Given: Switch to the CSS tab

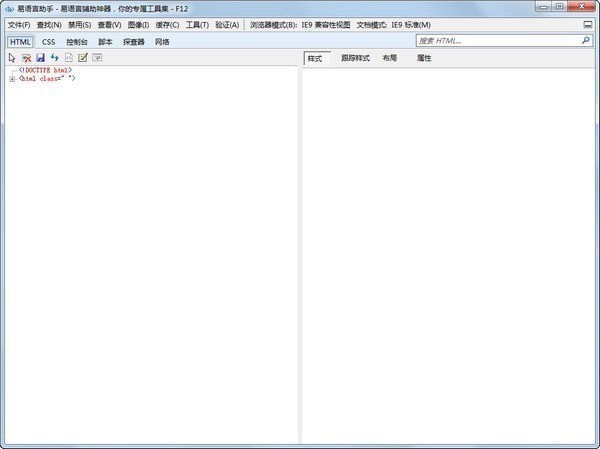Looking at the screenshot, I should (49, 42).
